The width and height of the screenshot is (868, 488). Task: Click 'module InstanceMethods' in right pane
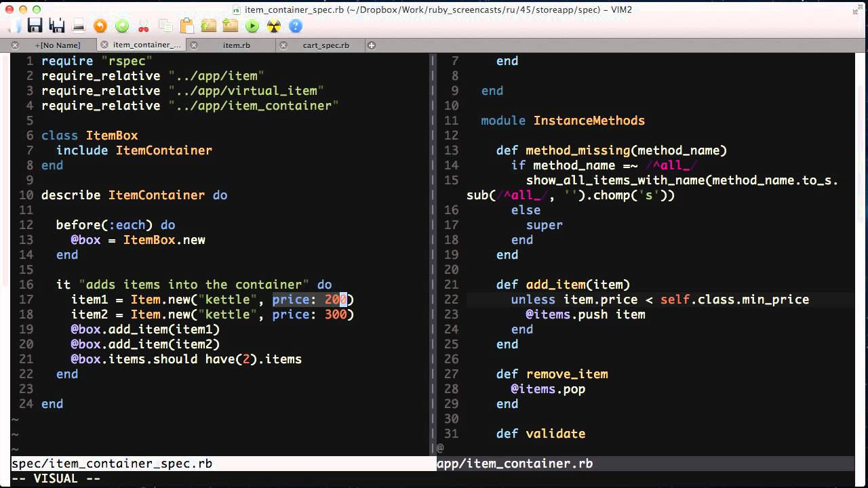(x=563, y=121)
